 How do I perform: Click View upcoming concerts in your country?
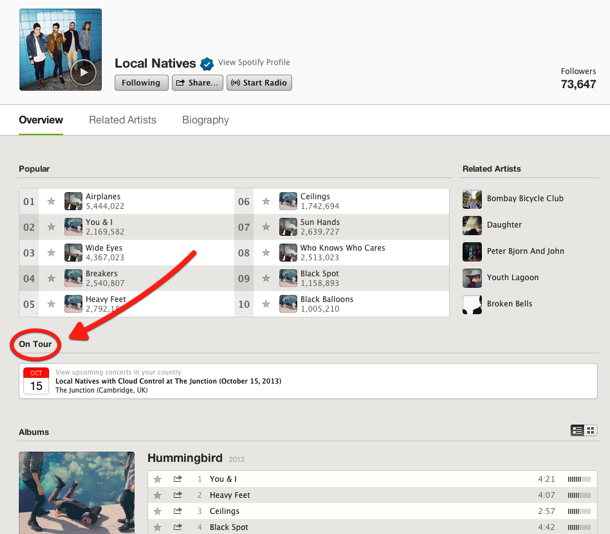click(x=118, y=372)
